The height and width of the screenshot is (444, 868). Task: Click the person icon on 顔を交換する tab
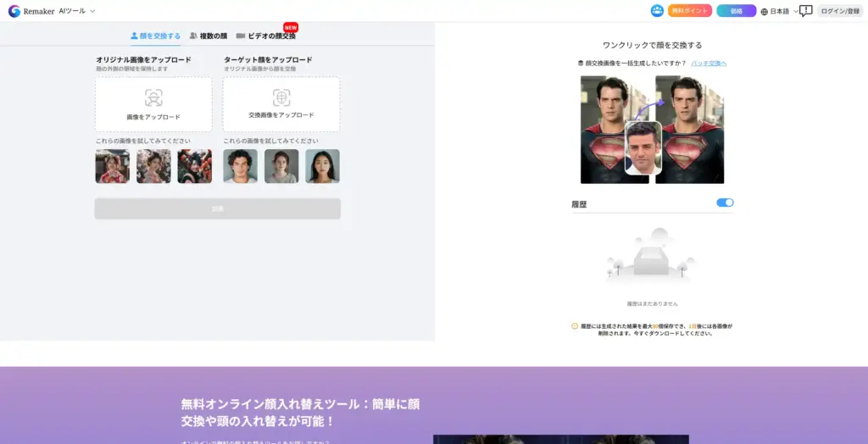[x=134, y=36]
